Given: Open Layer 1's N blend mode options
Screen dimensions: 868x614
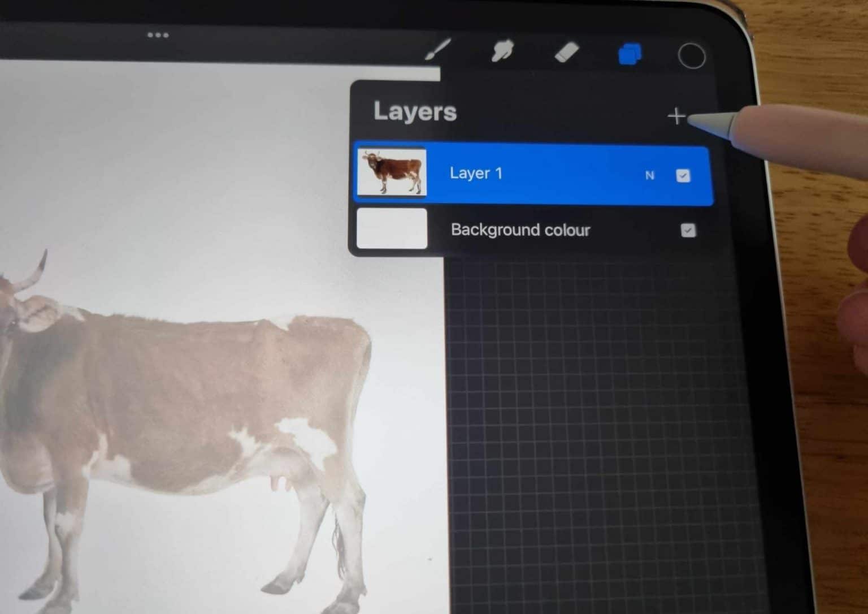Looking at the screenshot, I should [649, 175].
